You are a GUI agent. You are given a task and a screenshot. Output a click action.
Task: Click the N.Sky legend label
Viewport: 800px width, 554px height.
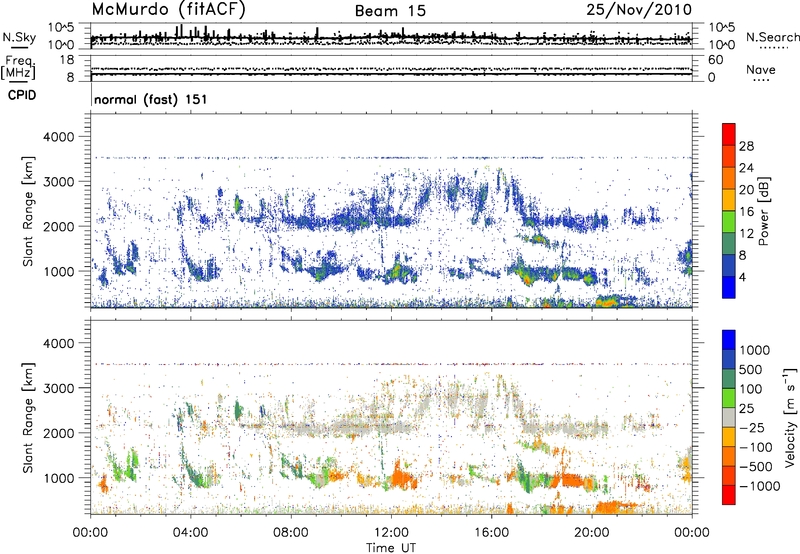(19, 37)
